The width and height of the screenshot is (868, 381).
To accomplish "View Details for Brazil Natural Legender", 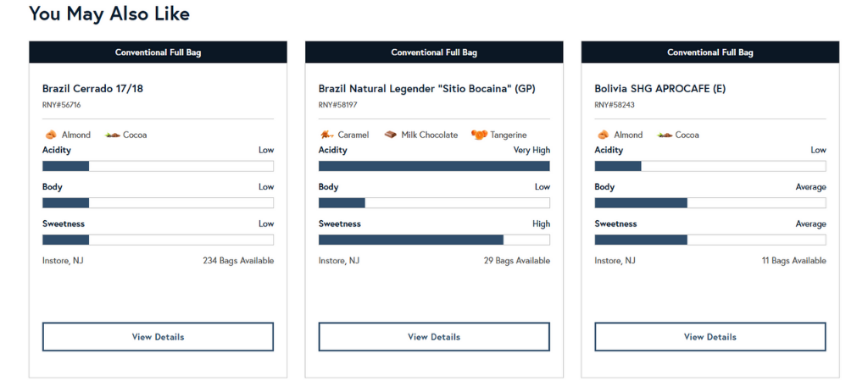I will click(x=434, y=337).
